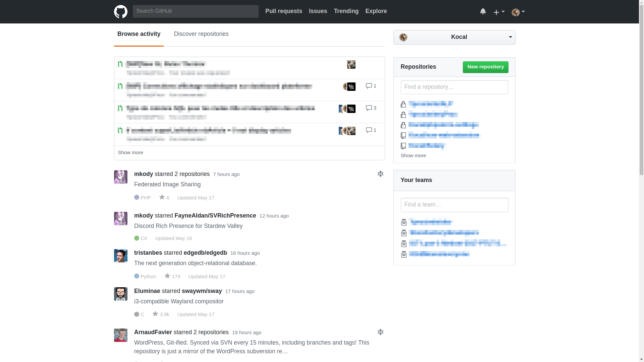Create a New repository

(x=485, y=67)
